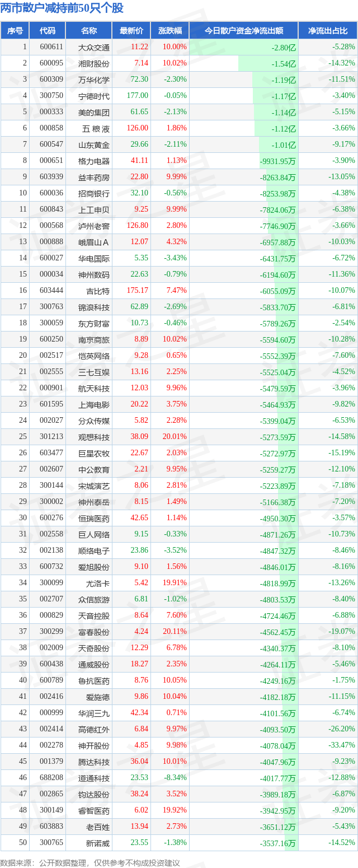Click 吉比特 price 175.17
The height and width of the screenshot is (868, 358).
tap(137, 291)
